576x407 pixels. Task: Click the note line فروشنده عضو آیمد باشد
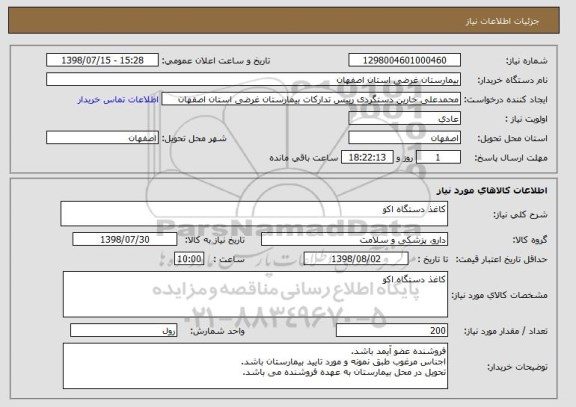(398, 352)
